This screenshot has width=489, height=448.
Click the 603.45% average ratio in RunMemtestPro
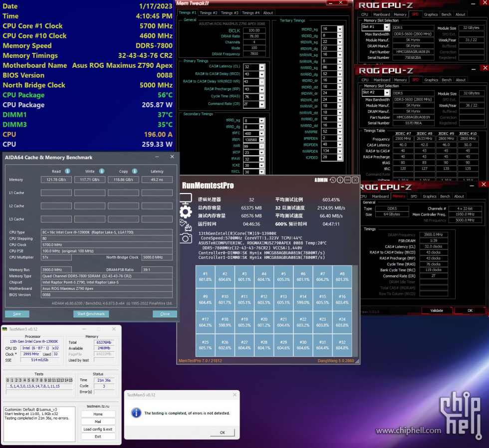coord(331,200)
